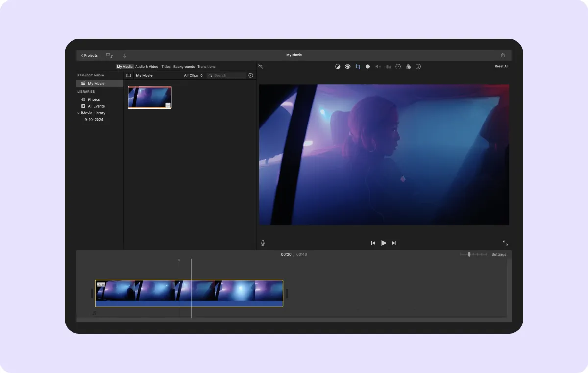This screenshot has height=373, width=588.
Task: Click the plus button on the clip thumbnail
Action: 168,105
